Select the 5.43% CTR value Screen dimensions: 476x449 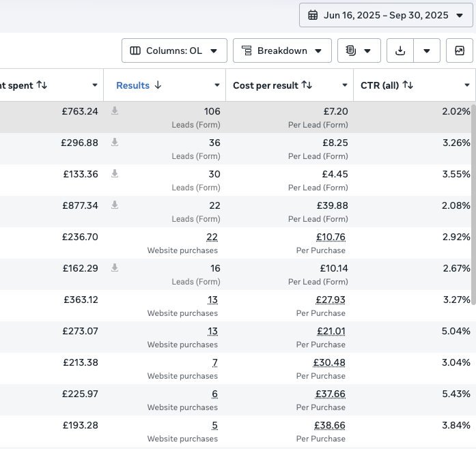456,394
